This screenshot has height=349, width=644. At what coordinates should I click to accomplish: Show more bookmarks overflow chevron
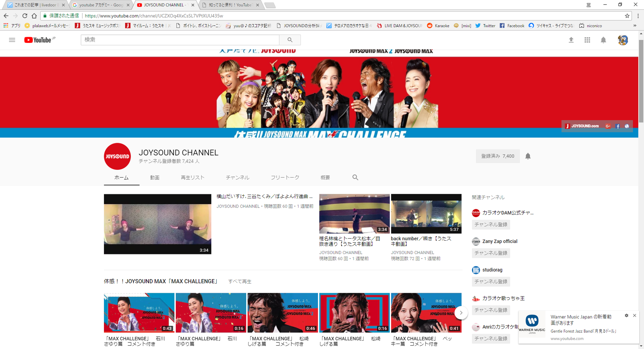point(635,26)
